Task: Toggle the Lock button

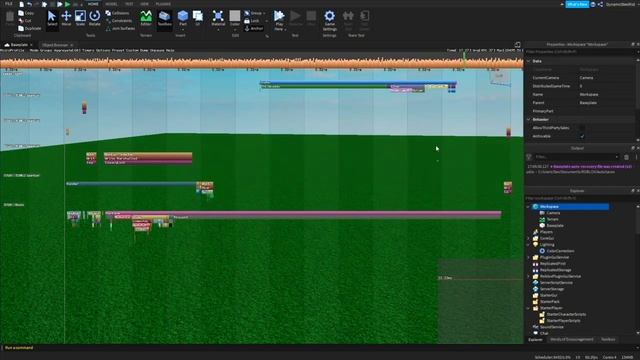Action: tap(252, 20)
